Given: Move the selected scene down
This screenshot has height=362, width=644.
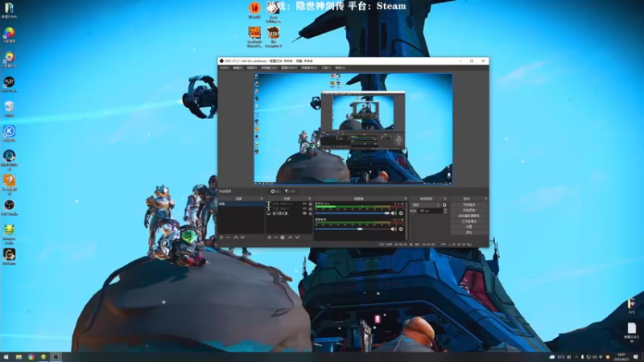Looking at the screenshot, I should (243, 237).
